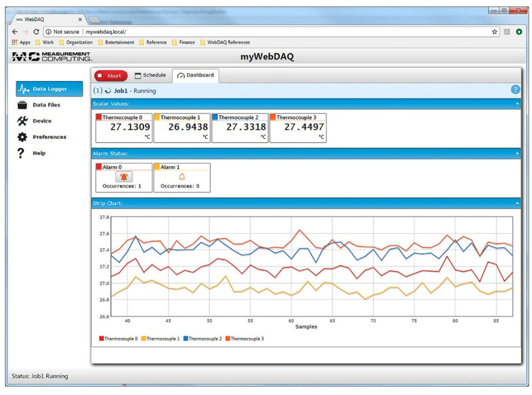Go back in browser history
The image size is (532, 395).
click(14, 32)
